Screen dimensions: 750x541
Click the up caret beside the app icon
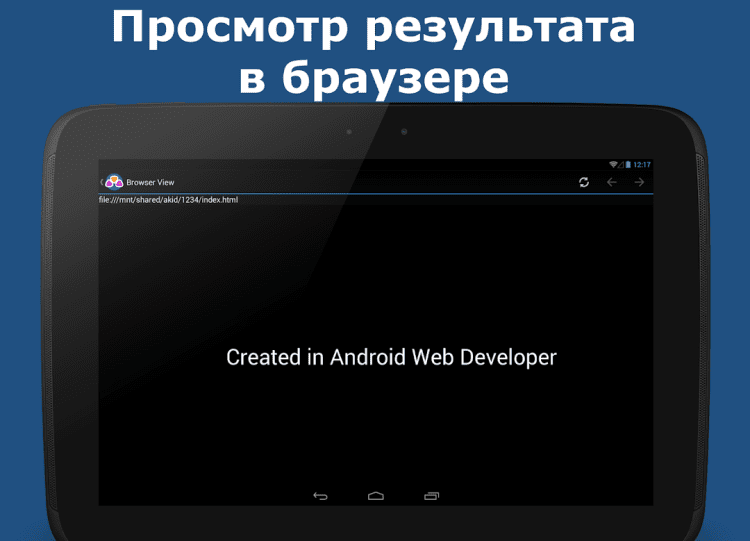coord(101,182)
